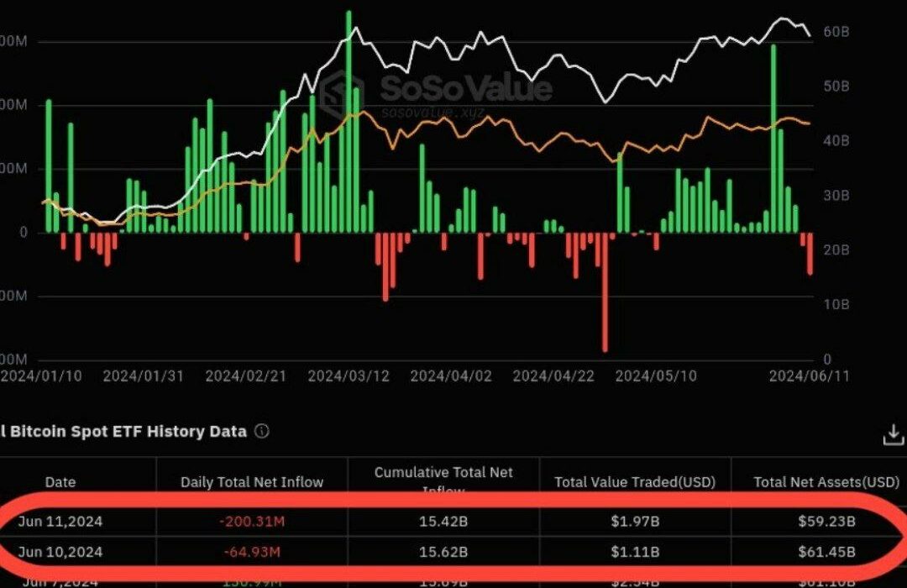Screen dimensions: 907x588
Task: Click the 15.42B cumulative inflow cell
Action: point(443,522)
